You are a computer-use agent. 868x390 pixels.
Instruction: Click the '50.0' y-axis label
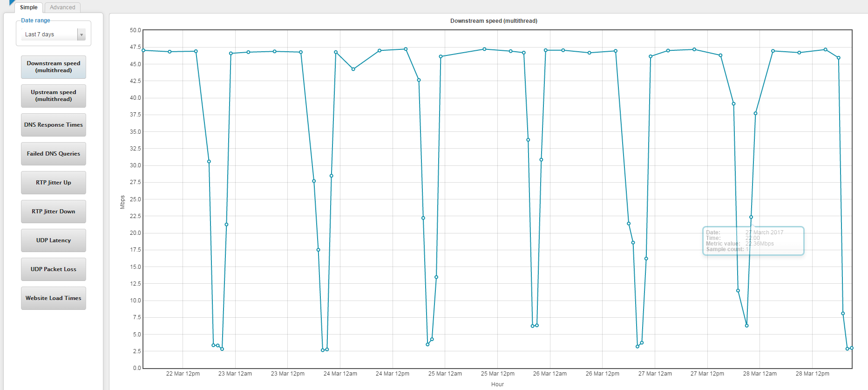click(x=135, y=30)
